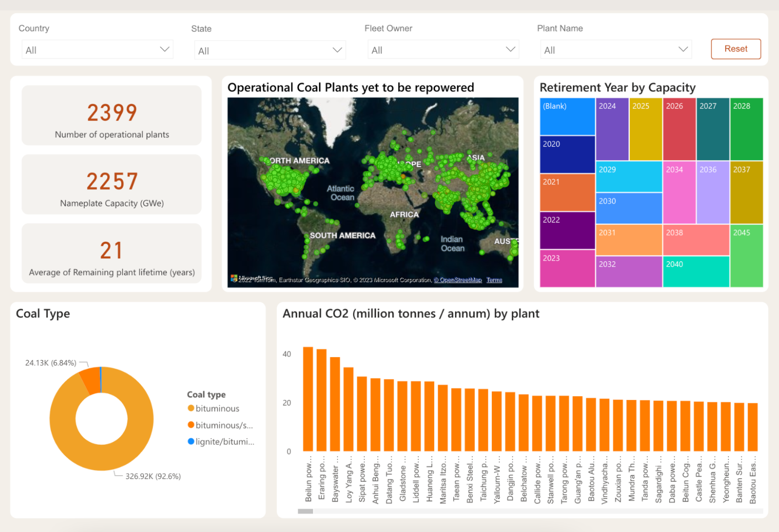779x532 pixels.
Task: Pick the 2030 retirement tile
Action: point(629,208)
